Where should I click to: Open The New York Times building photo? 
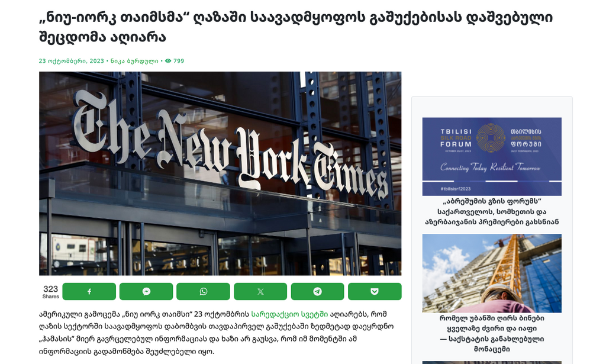pyautogui.click(x=220, y=173)
